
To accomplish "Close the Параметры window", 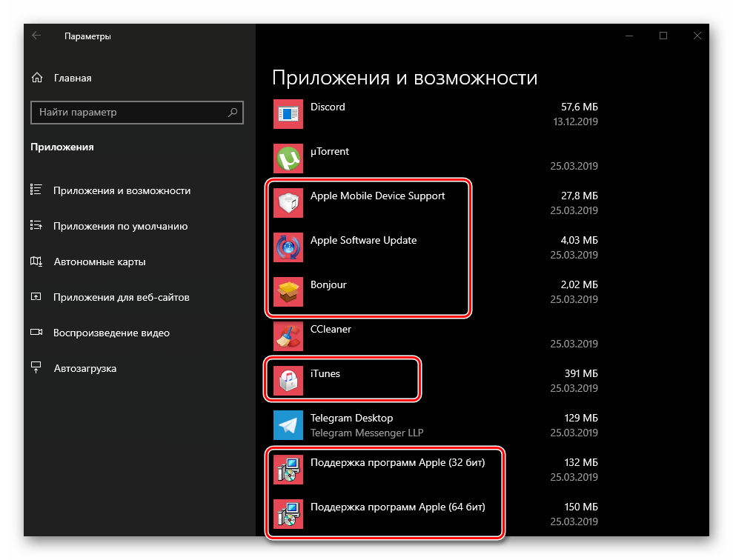I will click(x=697, y=36).
